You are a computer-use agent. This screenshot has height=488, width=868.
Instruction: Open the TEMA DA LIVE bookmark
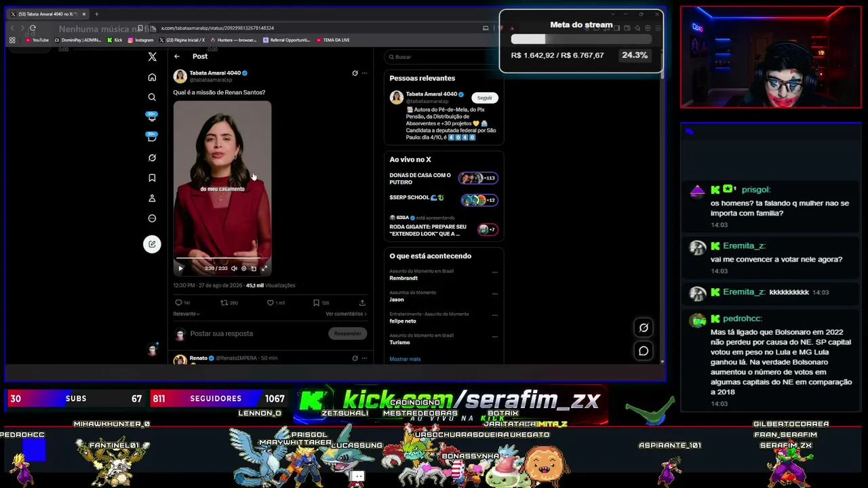click(333, 40)
